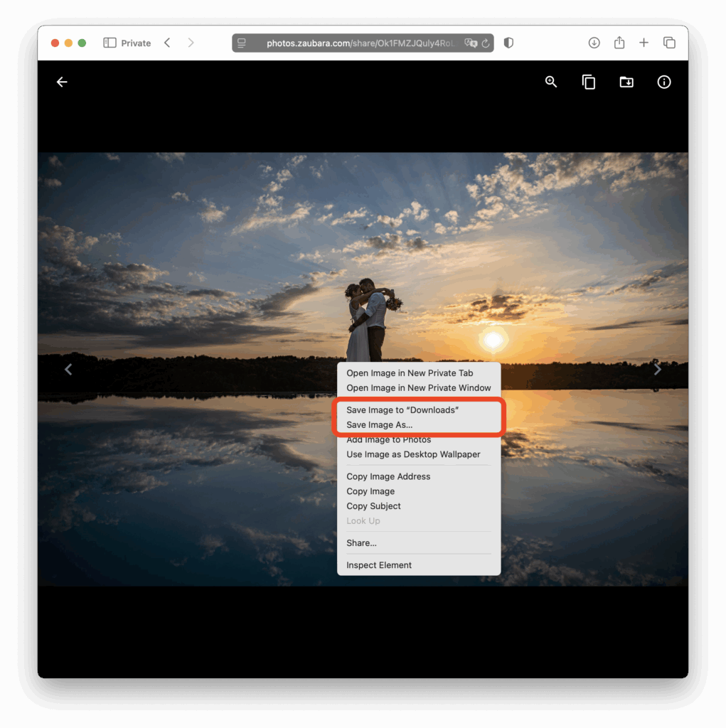Image resolution: width=726 pixels, height=728 pixels.
Task: Toggle Safari sidebar
Action: pos(110,43)
